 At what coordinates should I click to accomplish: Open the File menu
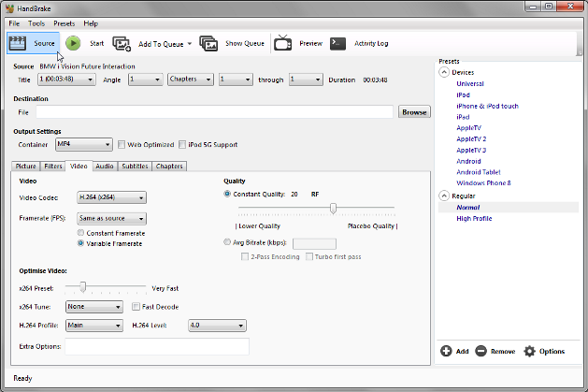14,23
